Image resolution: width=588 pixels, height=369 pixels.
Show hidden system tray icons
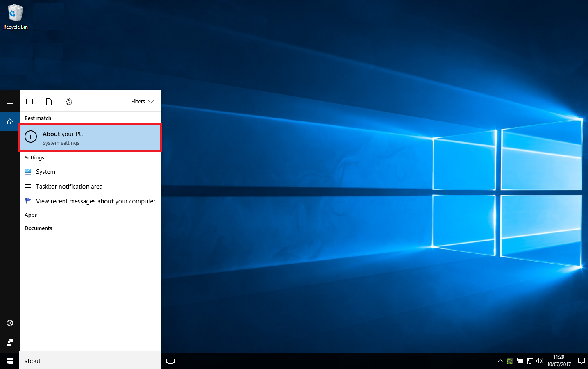click(x=500, y=361)
